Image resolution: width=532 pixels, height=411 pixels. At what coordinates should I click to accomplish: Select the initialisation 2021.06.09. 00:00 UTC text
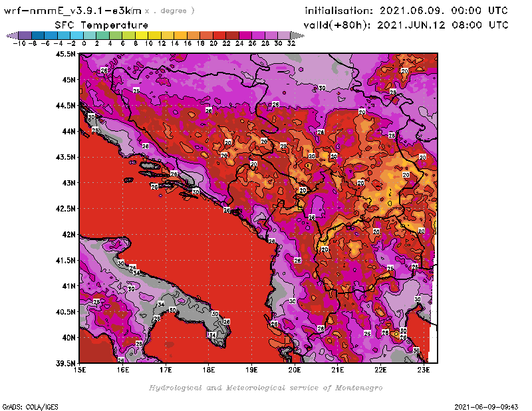coord(406,11)
